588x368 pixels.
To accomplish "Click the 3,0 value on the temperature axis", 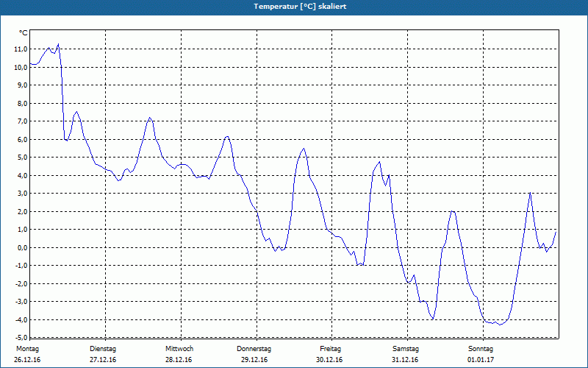I will click(22, 194).
